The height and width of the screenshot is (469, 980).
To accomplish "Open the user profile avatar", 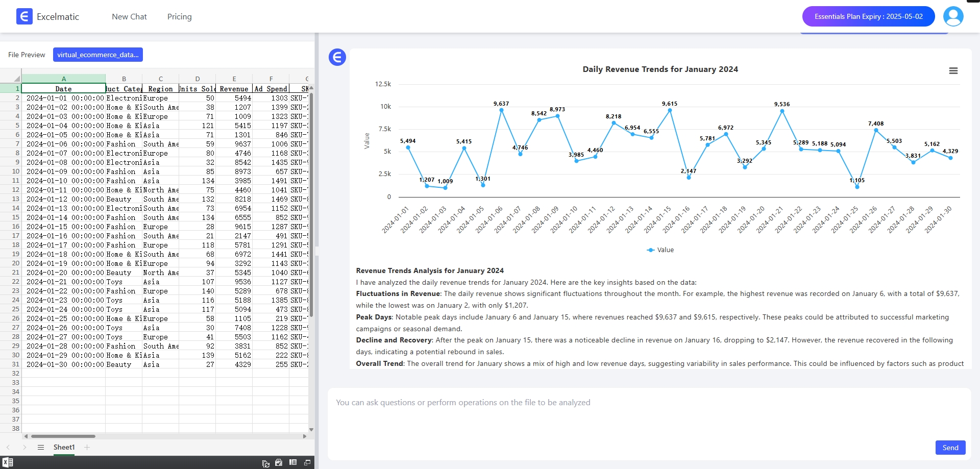I will (953, 16).
